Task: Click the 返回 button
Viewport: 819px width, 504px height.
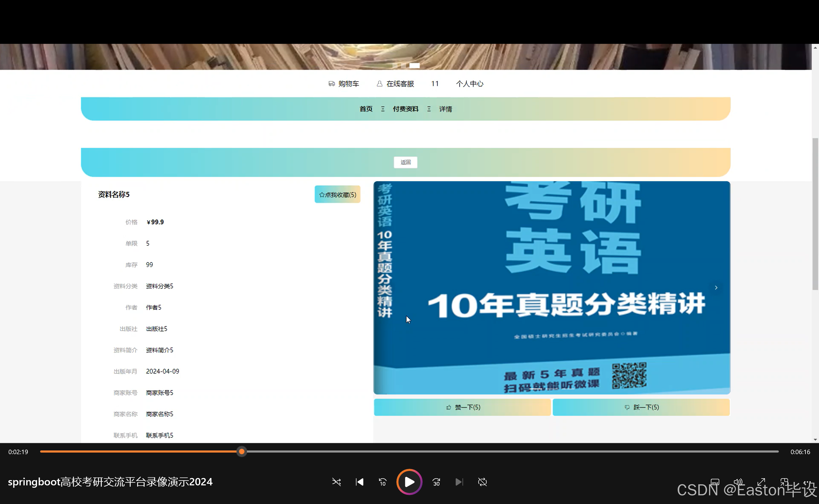Action: click(405, 162)
